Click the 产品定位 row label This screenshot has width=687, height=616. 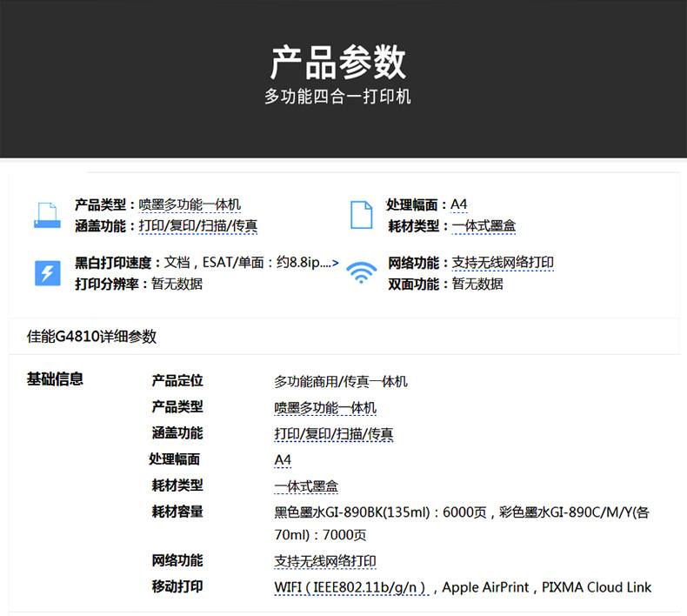(x=177, y=380)
